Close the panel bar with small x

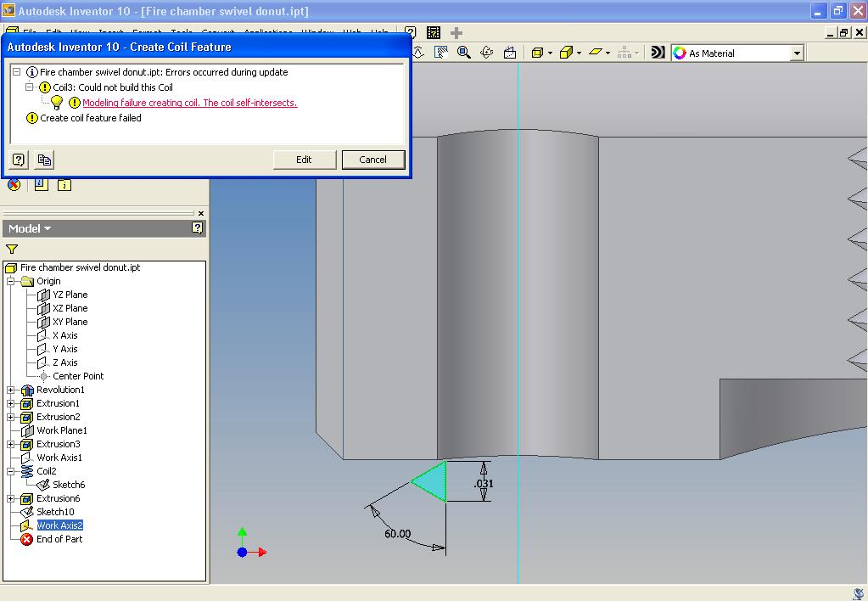point(201,213)
